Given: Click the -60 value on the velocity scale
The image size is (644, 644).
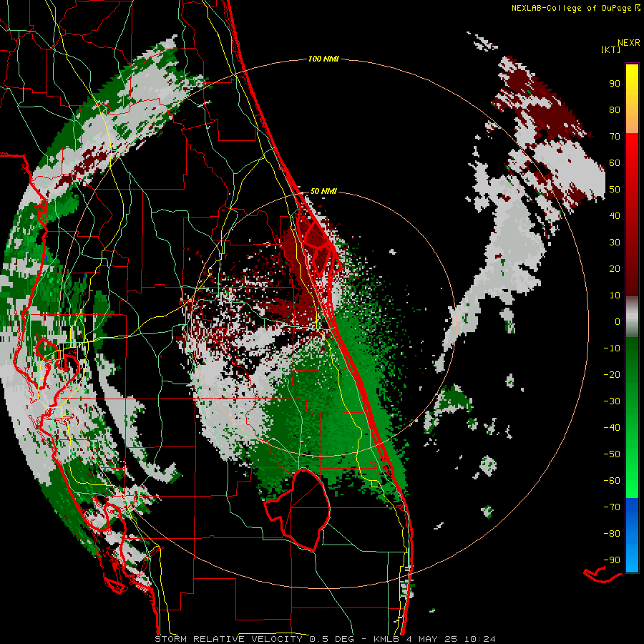Looking at the screenshot, I should [x=612, y=481].
